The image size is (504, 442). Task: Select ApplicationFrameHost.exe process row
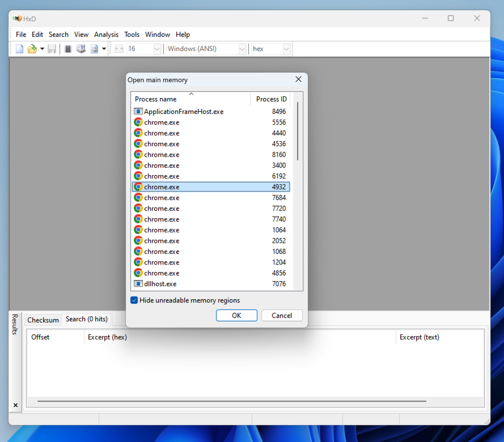211,112
